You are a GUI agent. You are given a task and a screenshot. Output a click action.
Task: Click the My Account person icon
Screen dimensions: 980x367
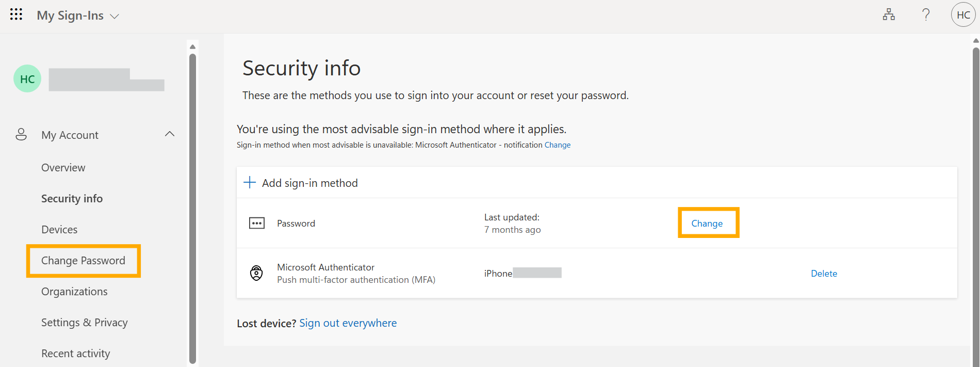pyautogui.click(x=21, y=135)
